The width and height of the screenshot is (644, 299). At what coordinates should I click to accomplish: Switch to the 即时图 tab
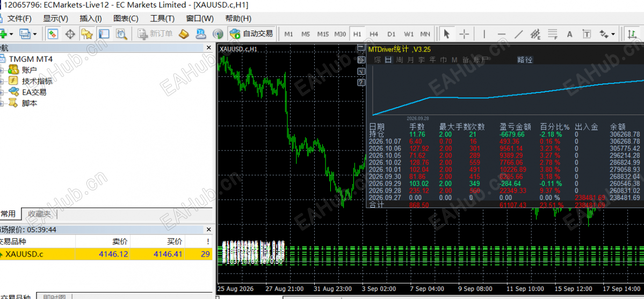(x=55, y=296)
